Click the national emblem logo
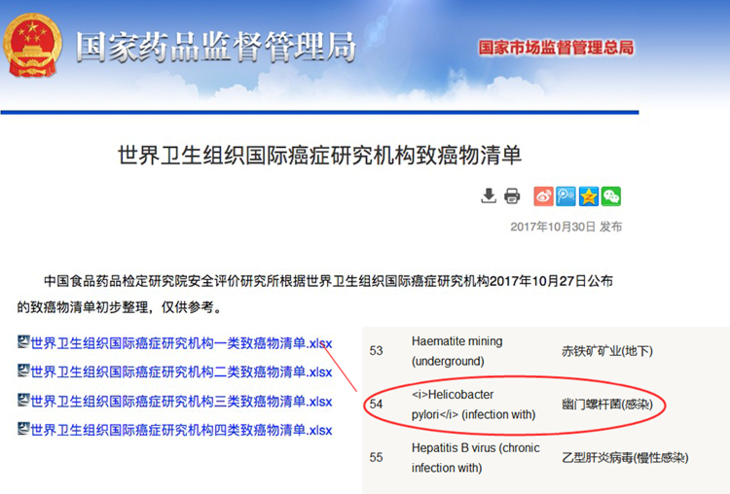Image resolution: width=730 pixels, height=494 pixels. (x=33, y=44)
